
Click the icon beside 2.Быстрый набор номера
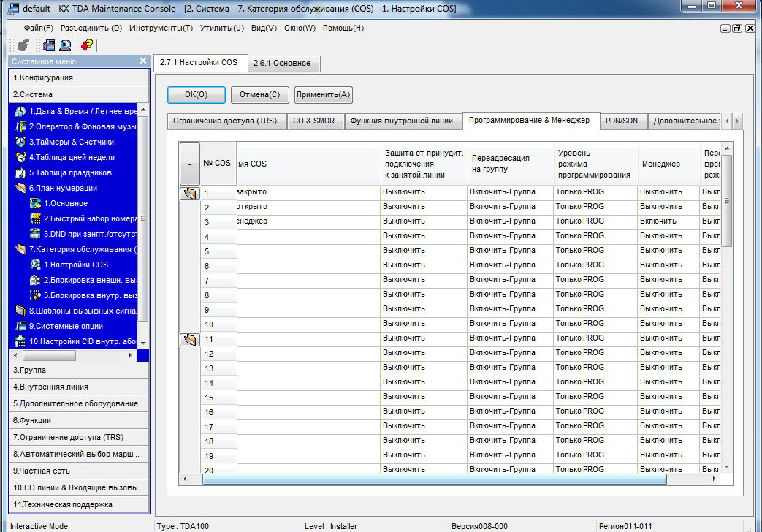tap(36, 218)
